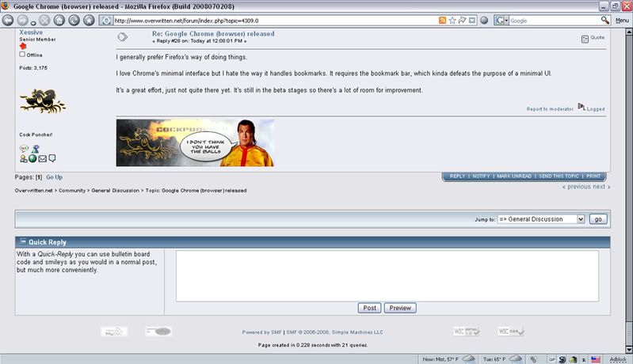
Task: Collapse the Quick Reply panel toggle
Action: click(23, 241)
